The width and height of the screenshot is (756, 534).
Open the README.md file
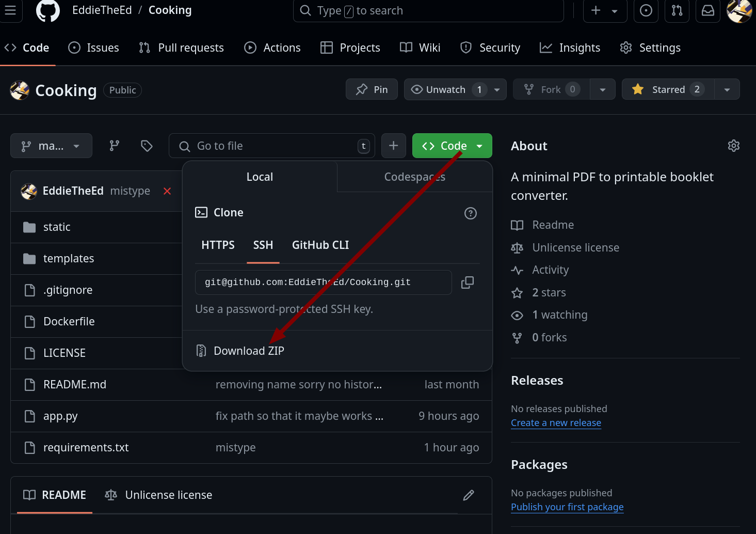coord(75,384)
